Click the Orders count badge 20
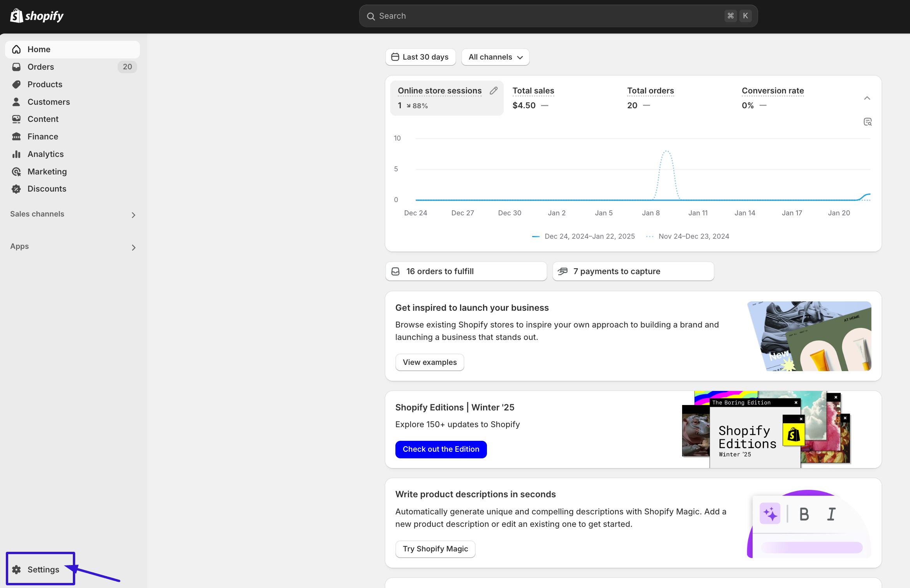 coord(127,67)
